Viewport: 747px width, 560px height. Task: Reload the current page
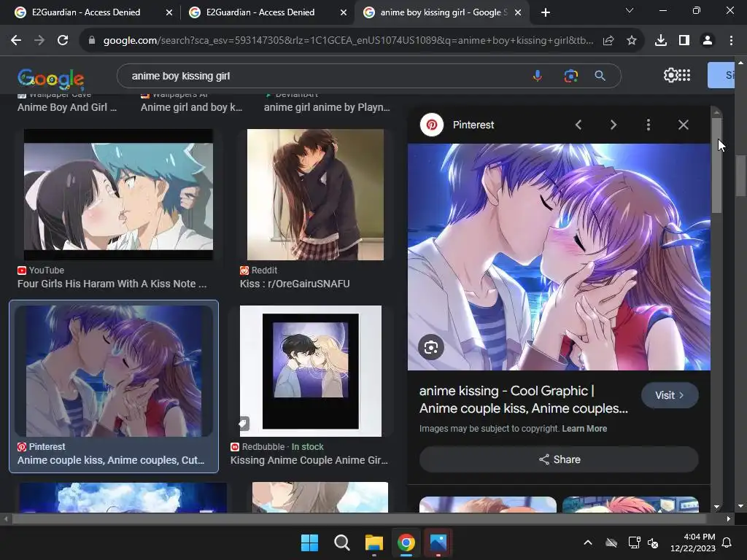pyautogui.click(x=63, y=41)
